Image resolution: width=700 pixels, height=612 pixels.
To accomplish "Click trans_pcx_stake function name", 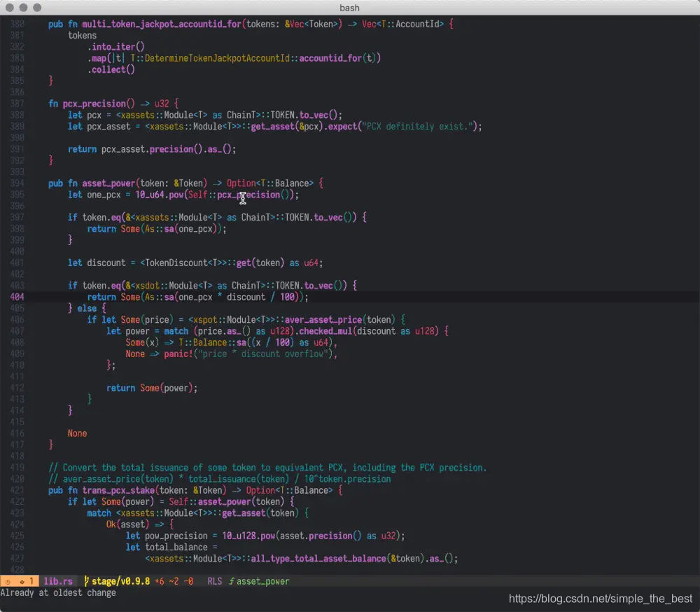I will pos(118,490).
